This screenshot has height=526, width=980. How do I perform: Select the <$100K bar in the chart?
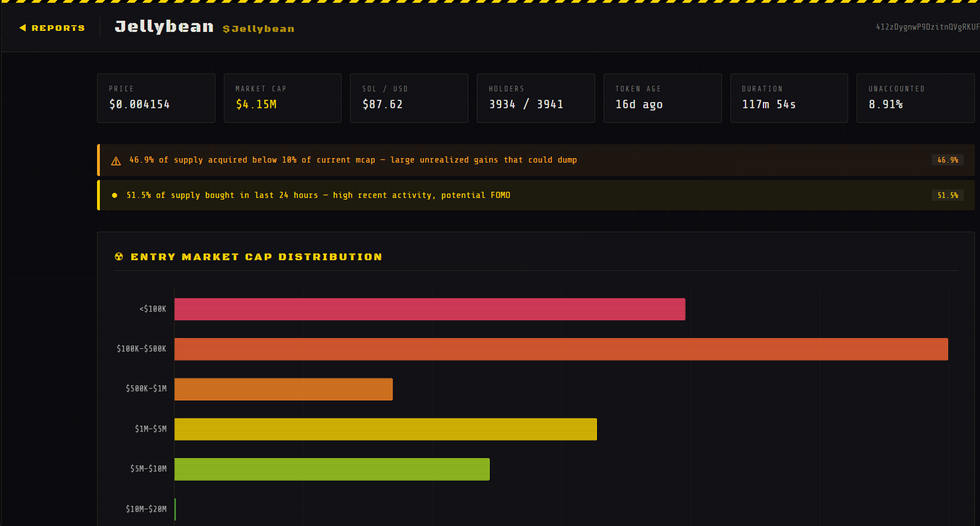pos(430,309)
